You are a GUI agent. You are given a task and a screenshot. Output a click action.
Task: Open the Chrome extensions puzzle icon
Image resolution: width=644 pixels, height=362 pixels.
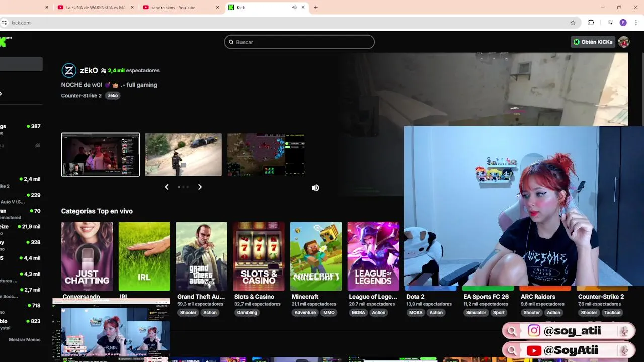coord(591,23)
